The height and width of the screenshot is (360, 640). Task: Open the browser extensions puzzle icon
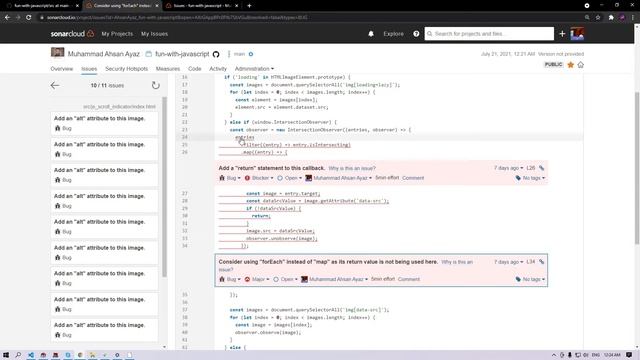(x=611, y=18)
